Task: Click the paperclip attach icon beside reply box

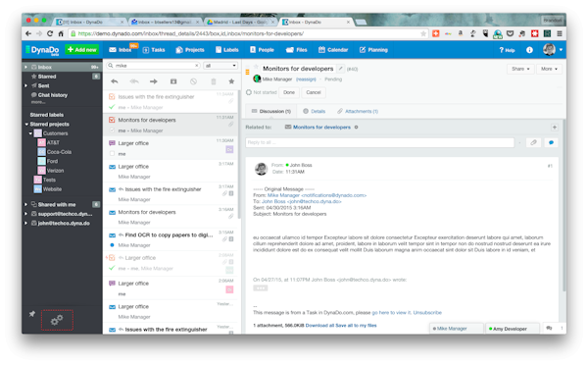Action: click(x=533, y=142)
